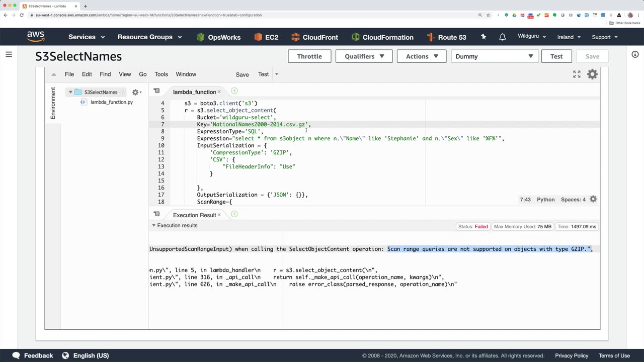644x362 pixels.
Task: Collapse the S3SelectNames folder tree
Action: point(70,93)
